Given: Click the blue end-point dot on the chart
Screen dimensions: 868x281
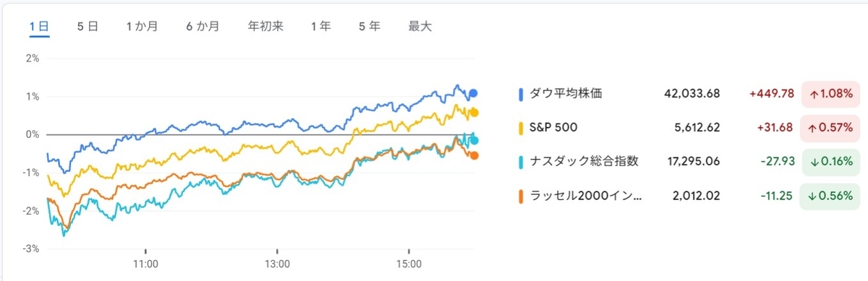Looking at the screenshot, I should coord(474,92).
